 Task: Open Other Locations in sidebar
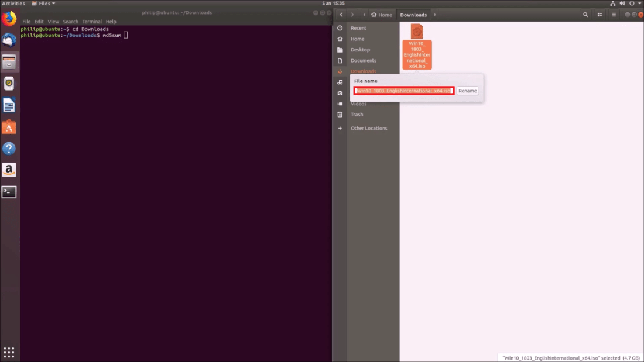(x=369, y=129)
